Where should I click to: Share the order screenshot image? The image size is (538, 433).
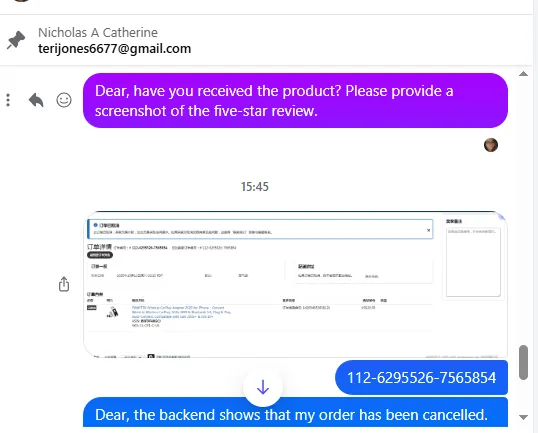tap(64, 284)
